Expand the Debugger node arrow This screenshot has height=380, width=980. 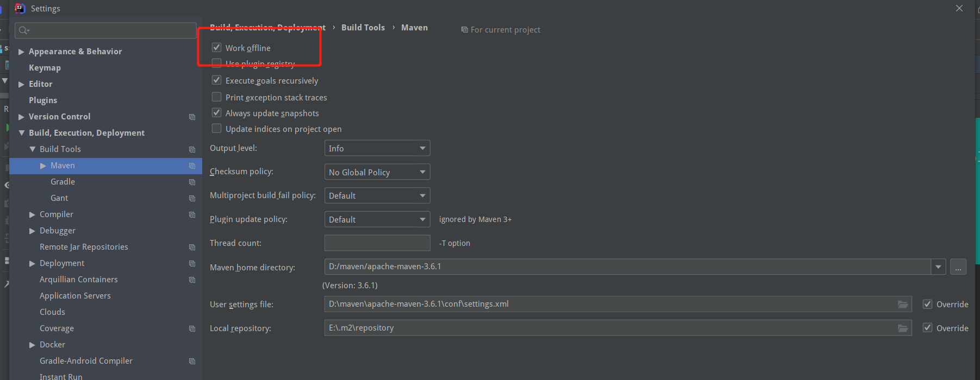(32, 231)
